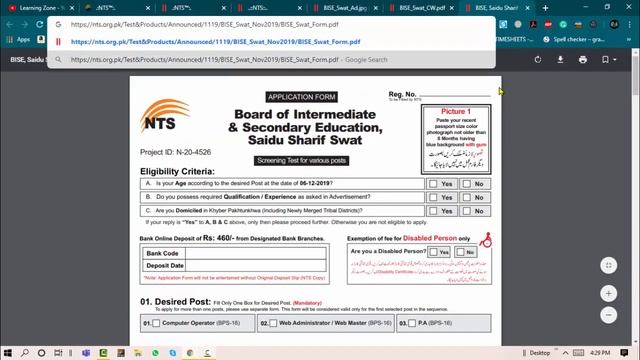Check No for Qualification / Experience question B

click(467, 198)
